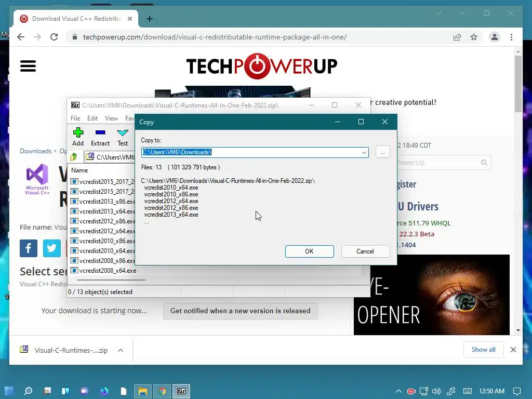Switch to 7-Zip in taskbar
The image size is (532, 399).
[181, 391]
